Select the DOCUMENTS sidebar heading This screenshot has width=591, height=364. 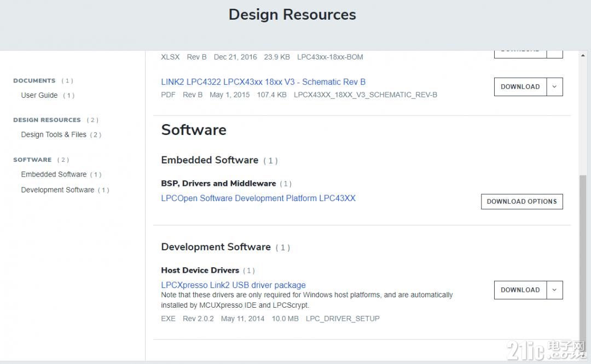pos(34,80)
